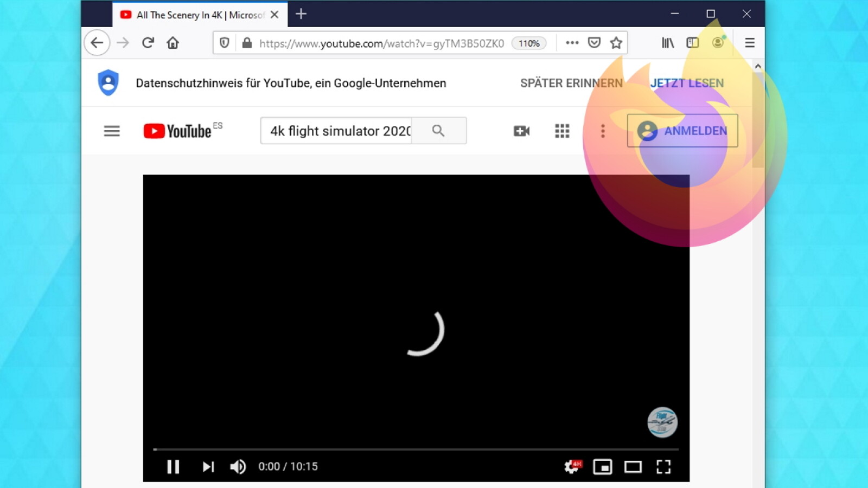
Task: Enable miniplayer mode
Action: click(x=602, y=467)
